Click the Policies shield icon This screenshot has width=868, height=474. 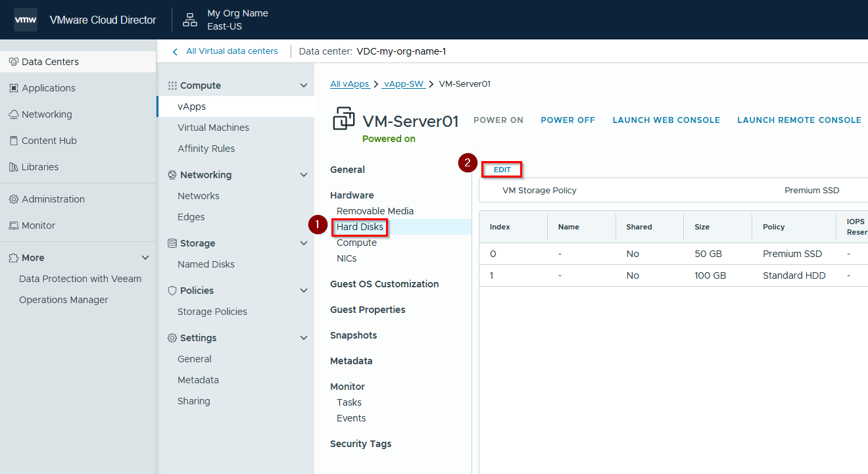point(172,291)
